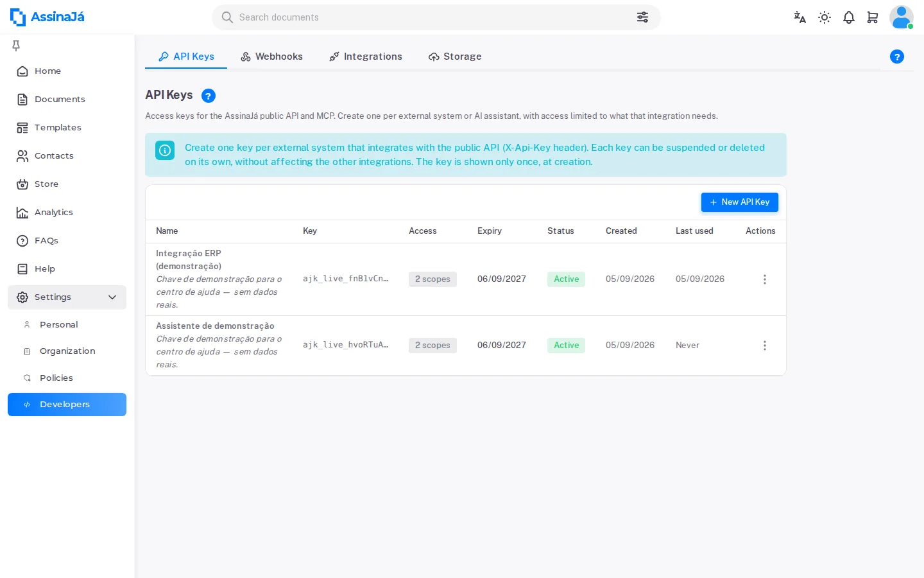Open Organization settings page
This screenshot has width=924, height=578.
tap(67, 351)
